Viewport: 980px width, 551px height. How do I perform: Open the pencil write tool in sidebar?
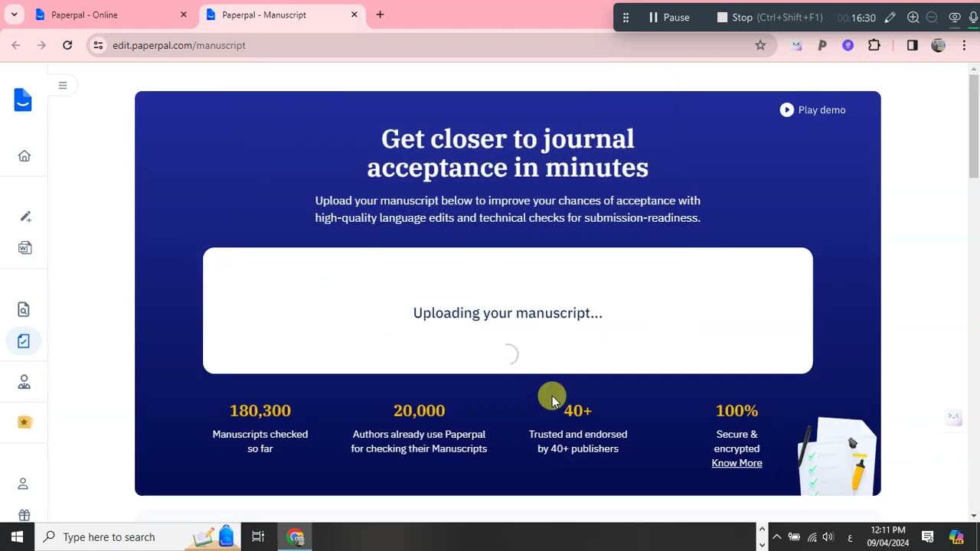tap(25, 217)
